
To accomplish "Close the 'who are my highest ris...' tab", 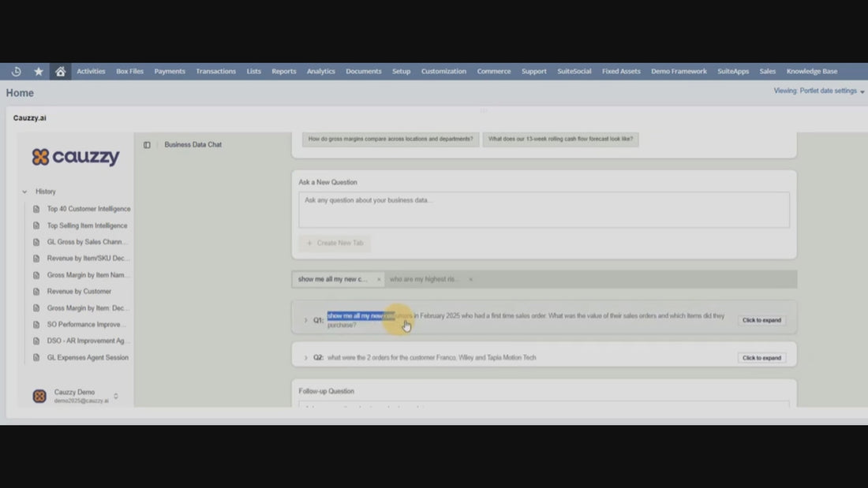I will (x=471, y=279).
